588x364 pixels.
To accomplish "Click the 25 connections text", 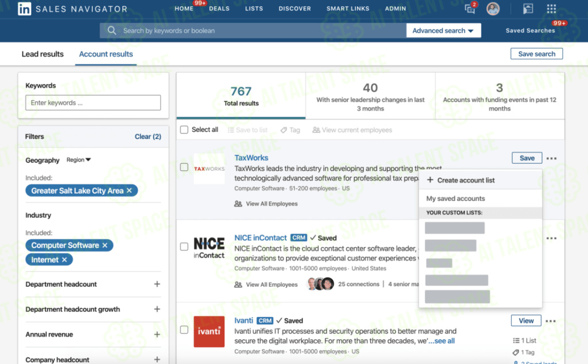I will click(x=359, y=284).
